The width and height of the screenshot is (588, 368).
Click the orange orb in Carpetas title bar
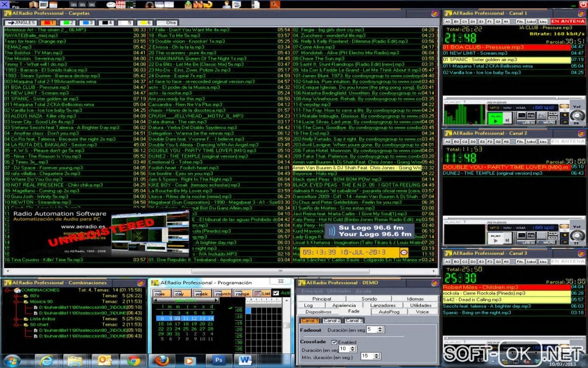tap(435, 13)
